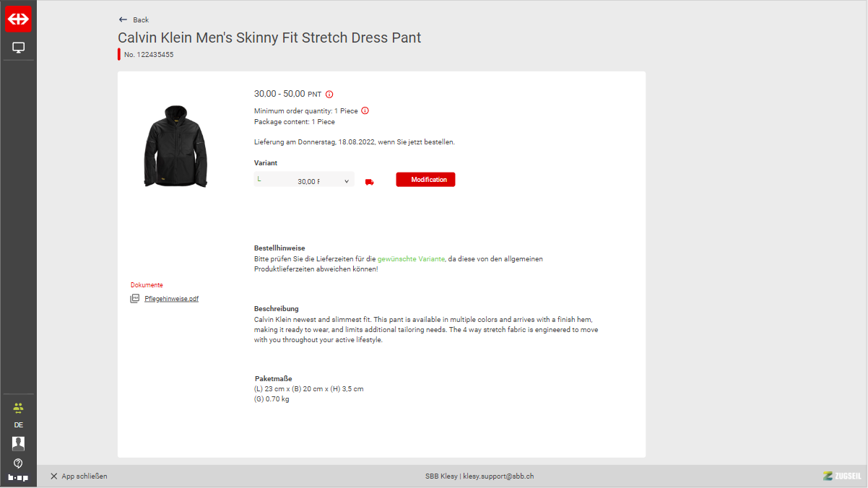Open the Variant size dropdown

(304, 180)
